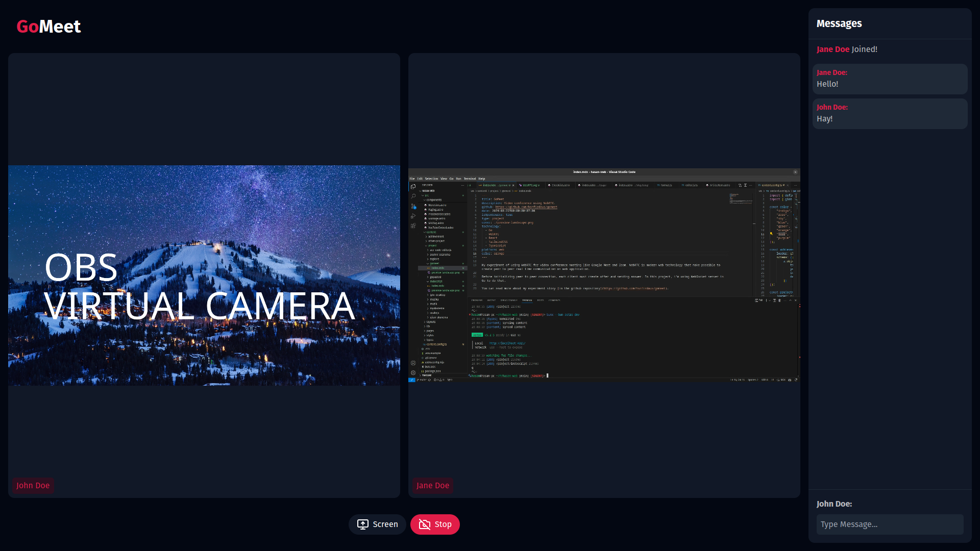Screen dimensions: 980x551
Task: Click Explorer files icon in VS Code activity bar
Action: pos(413,187)
